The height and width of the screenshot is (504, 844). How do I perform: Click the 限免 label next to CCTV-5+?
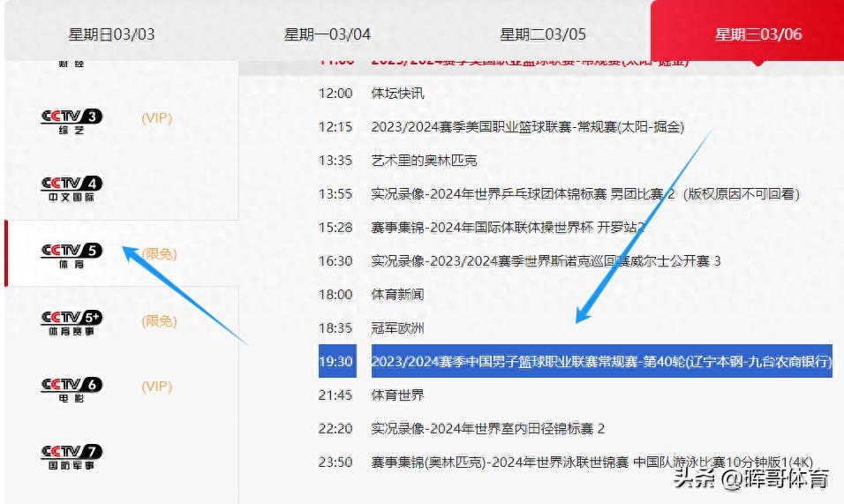click(x=159, y=321)
